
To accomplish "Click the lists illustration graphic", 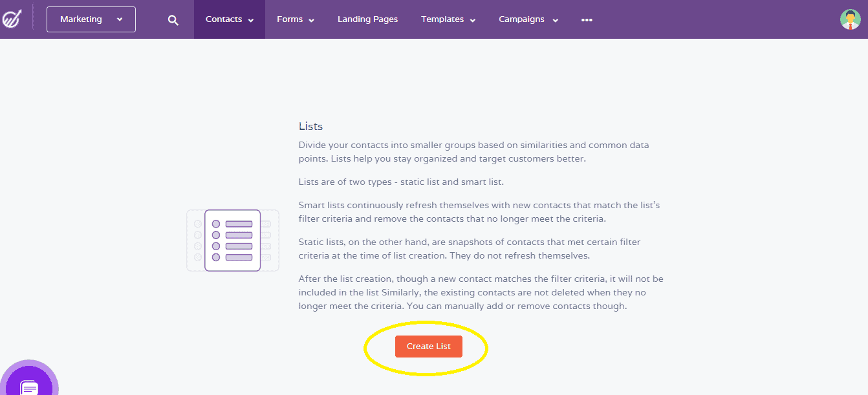I will (x=232, y=240).
